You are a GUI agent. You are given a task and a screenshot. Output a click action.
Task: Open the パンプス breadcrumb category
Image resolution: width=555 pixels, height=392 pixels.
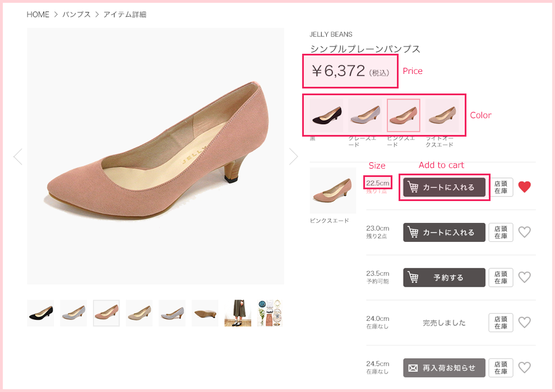(x=76, y=15)
